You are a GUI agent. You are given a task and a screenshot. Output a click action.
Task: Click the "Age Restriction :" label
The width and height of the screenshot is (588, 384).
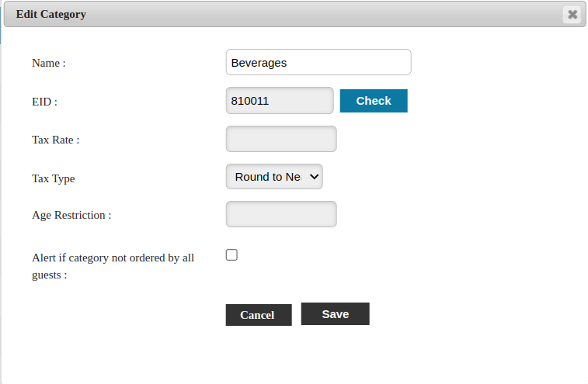71,215
